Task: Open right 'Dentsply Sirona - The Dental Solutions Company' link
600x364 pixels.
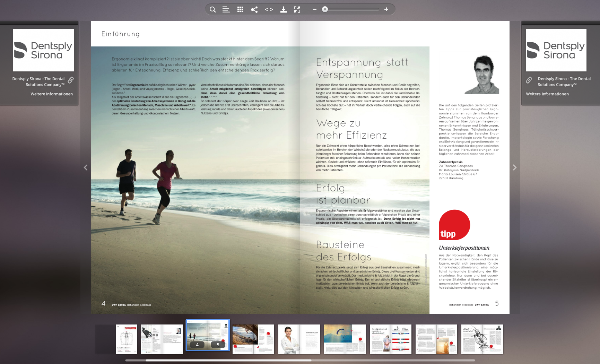Action: click(564, 82)
